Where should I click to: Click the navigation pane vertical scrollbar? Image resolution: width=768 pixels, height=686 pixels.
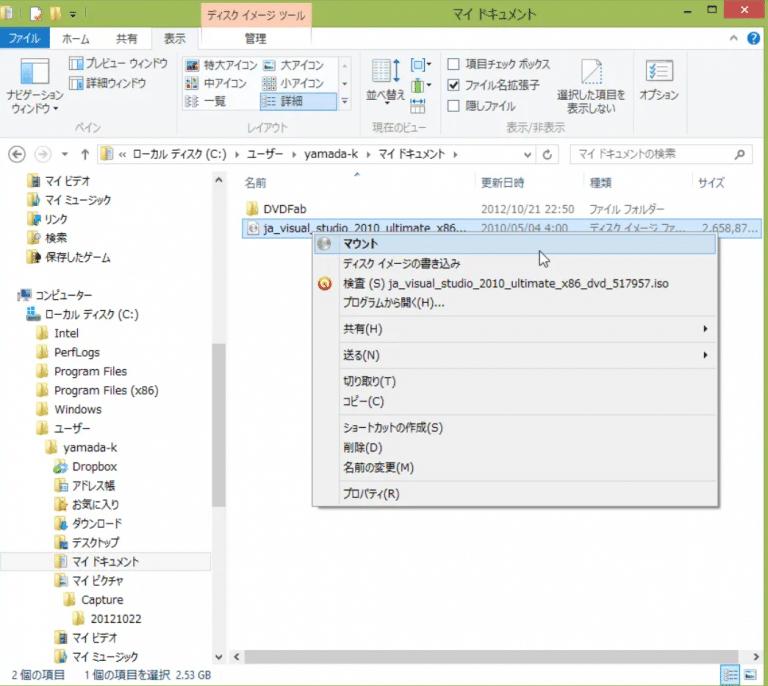click(x=218, y=425)
